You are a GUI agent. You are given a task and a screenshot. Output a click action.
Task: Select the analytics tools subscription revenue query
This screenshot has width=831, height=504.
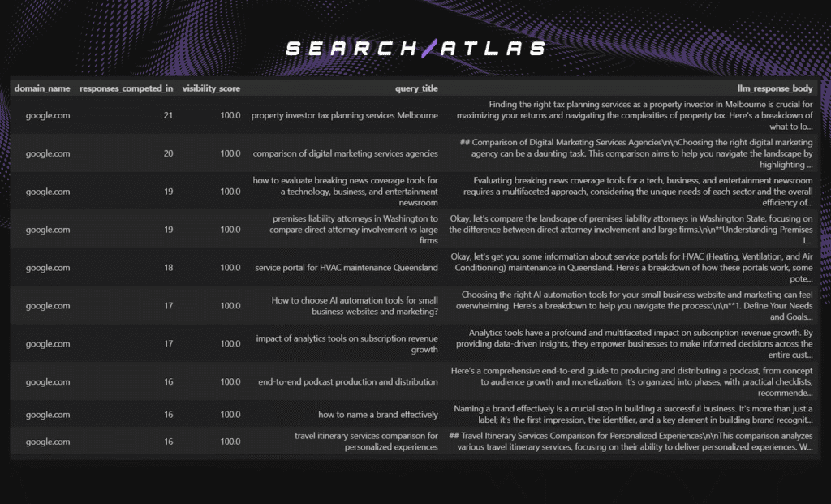click(x=347, y=344)
